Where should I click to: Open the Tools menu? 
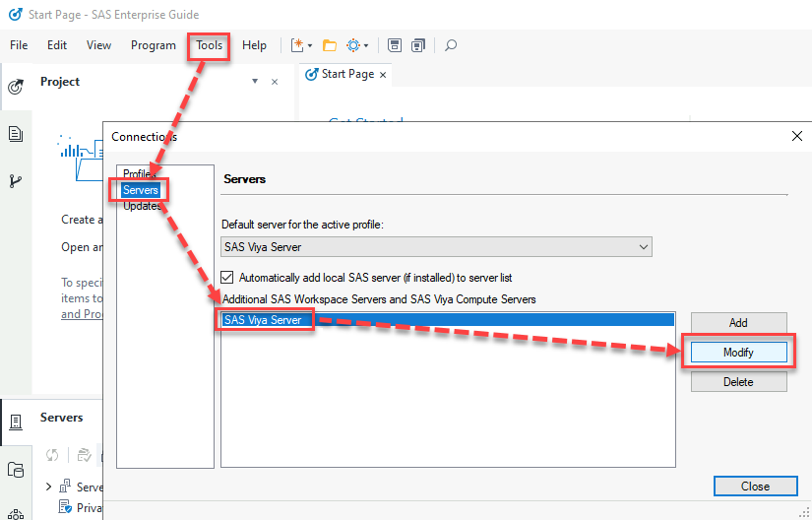(208, 45)
